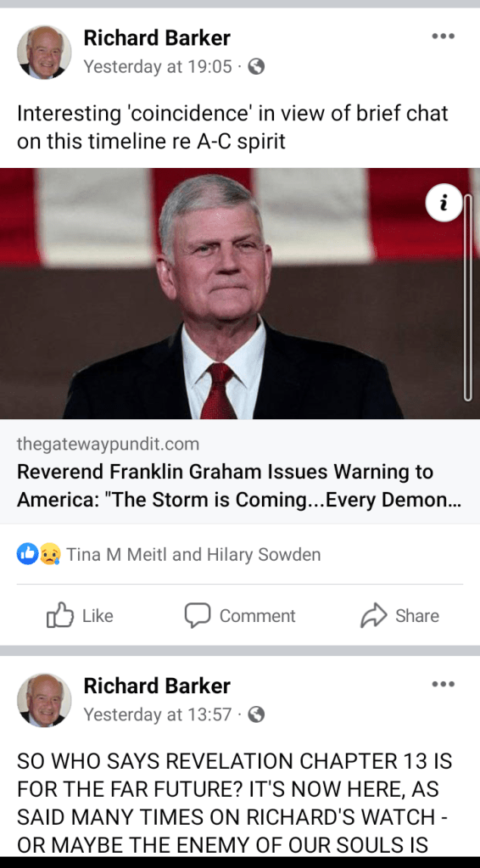View reactions by Tina M Meitl and Hilary Sowden
Screen dimensions: 480x868
click(x=193, y=554)
